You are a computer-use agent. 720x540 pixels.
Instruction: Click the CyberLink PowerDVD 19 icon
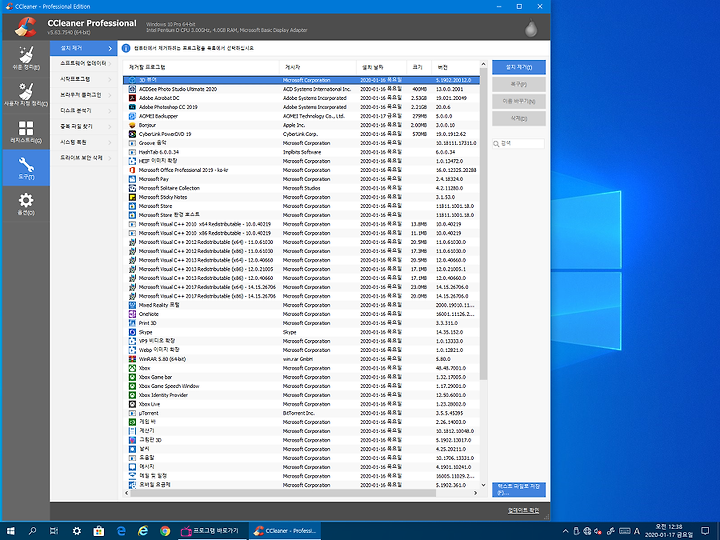[x=132, y=134]
